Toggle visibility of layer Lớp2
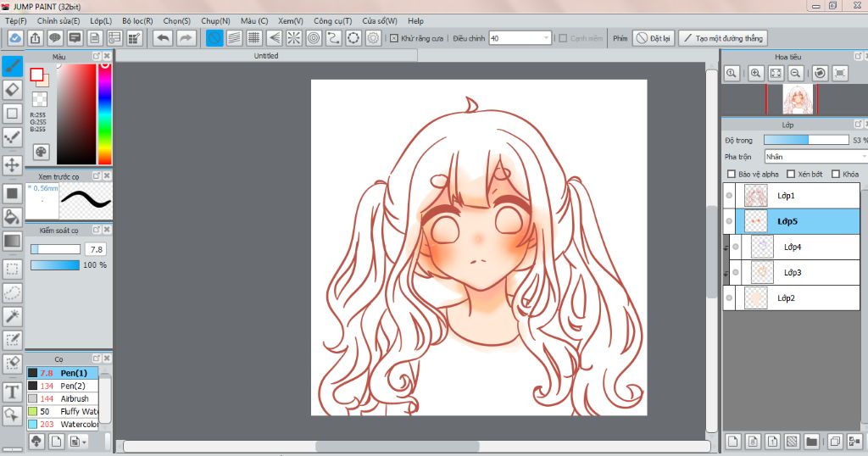868x456 pixels. (729, 298)
